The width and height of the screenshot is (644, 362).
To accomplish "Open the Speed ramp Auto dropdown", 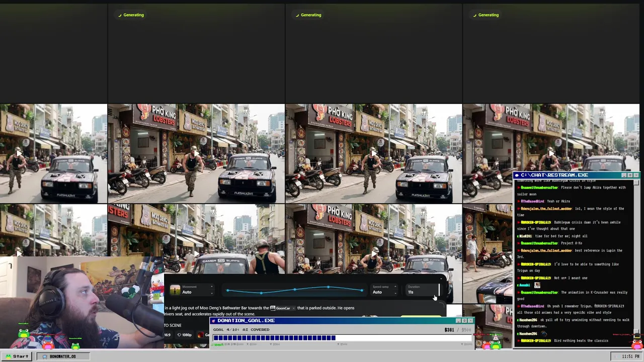I will (384, 290).
